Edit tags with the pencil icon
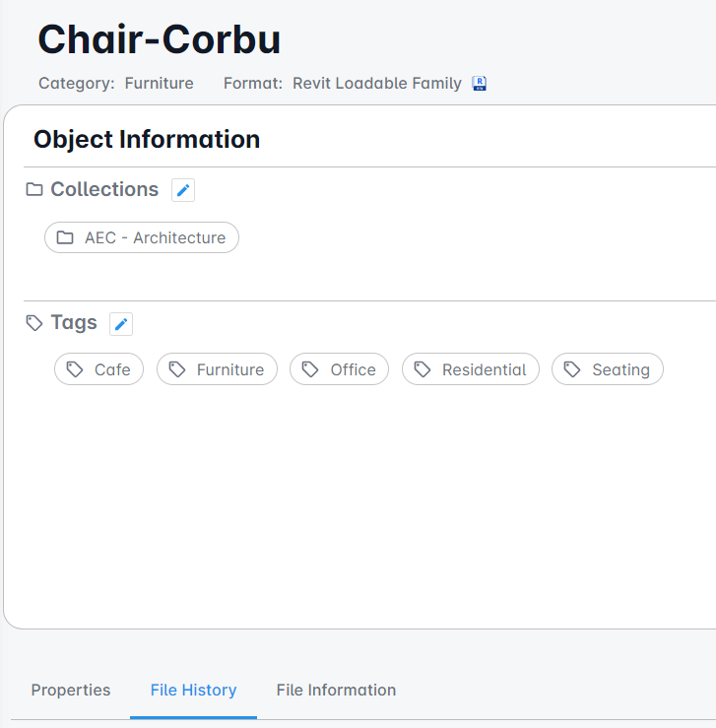 (121, 324)
